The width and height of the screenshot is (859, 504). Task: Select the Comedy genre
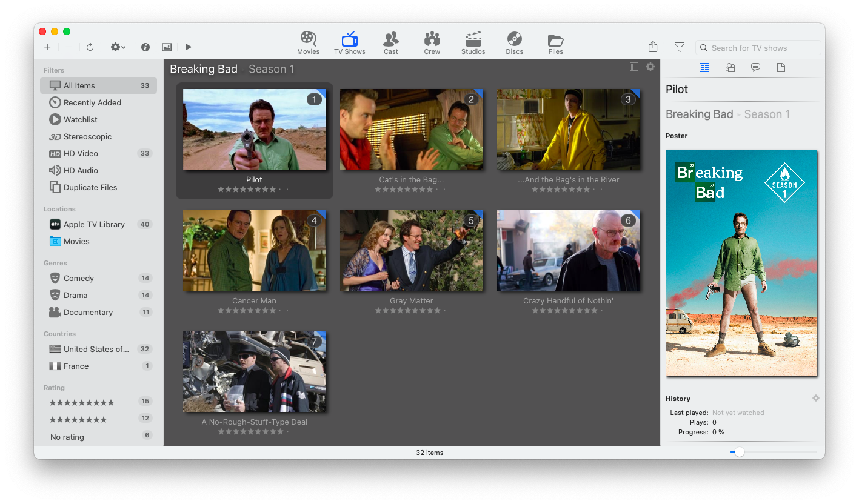tap(98, 278)
